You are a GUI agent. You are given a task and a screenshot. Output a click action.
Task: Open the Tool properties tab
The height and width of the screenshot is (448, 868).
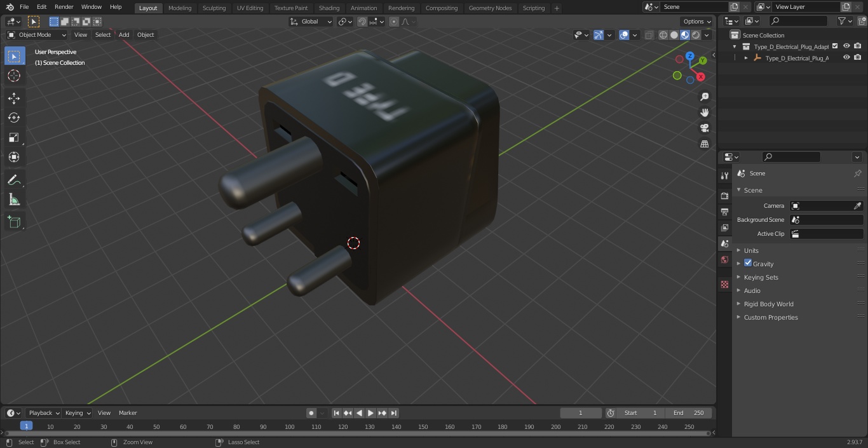[x=724, y=175]
